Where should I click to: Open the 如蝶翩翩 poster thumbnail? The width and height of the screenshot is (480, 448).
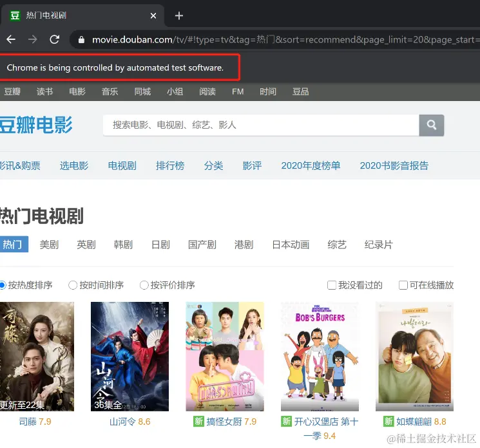tap(414, 356)
